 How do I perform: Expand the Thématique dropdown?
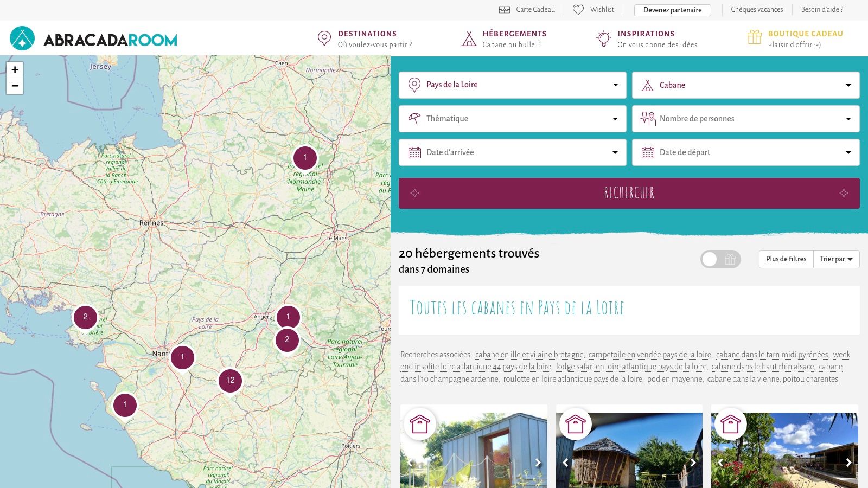click(x=513, y=119)
